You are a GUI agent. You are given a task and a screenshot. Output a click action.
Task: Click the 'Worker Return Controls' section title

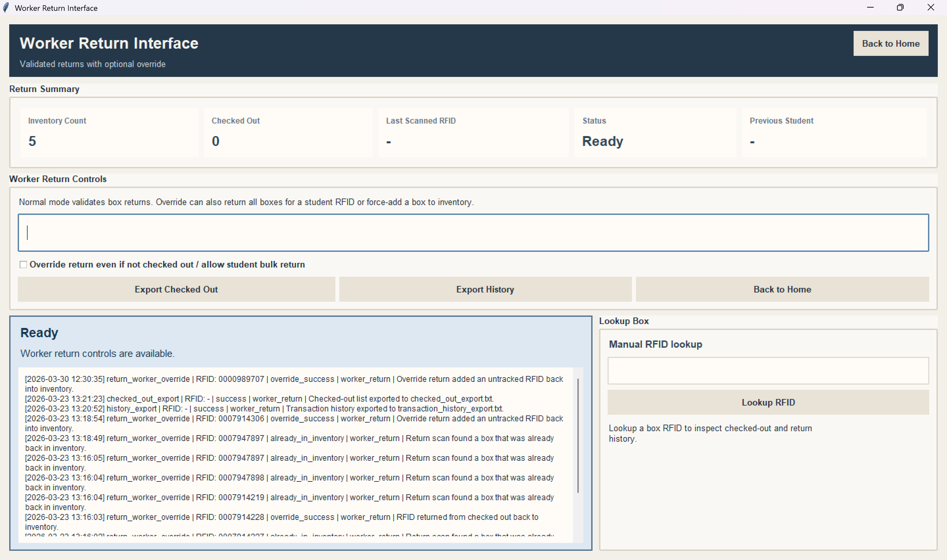coord(58,179)
